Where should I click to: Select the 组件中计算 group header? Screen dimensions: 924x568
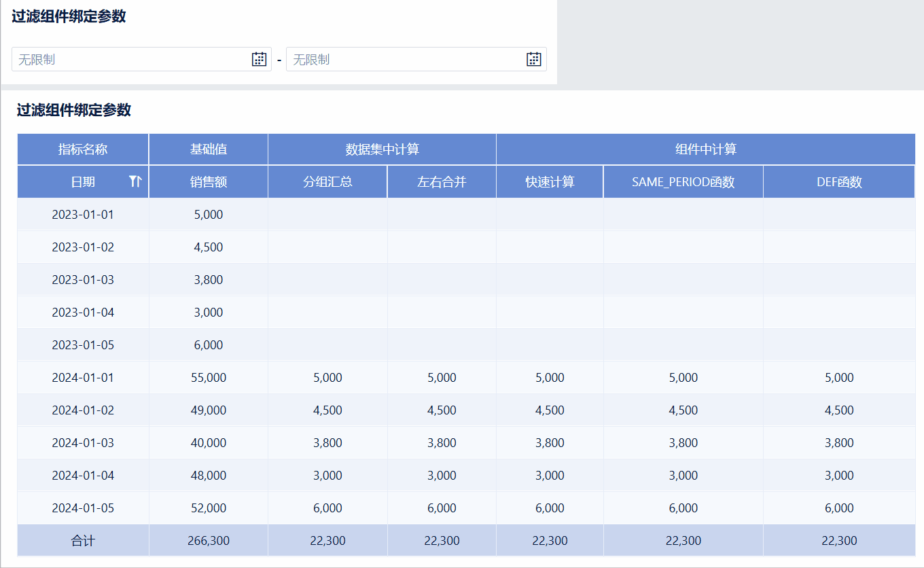(x=706, y=149)
